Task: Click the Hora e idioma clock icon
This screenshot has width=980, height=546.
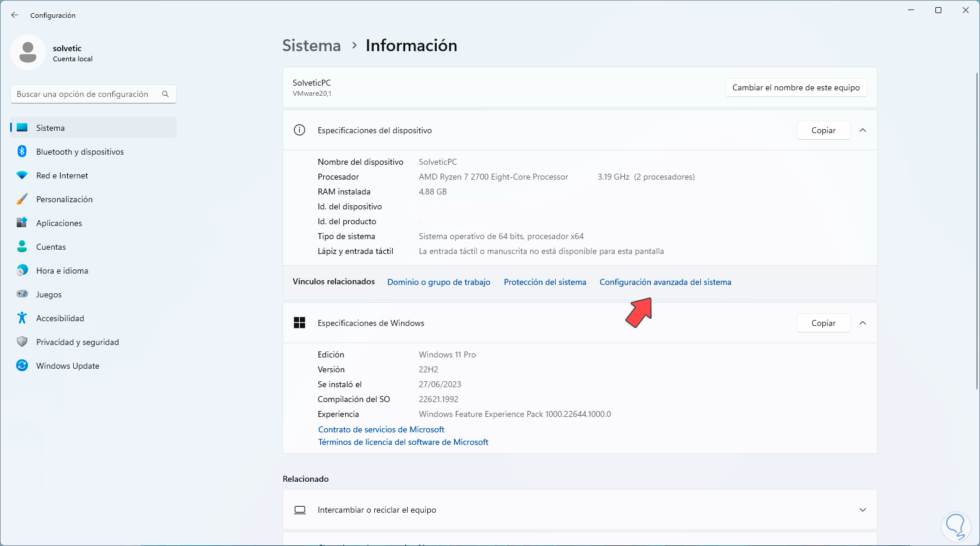Action: click(22, 271)
